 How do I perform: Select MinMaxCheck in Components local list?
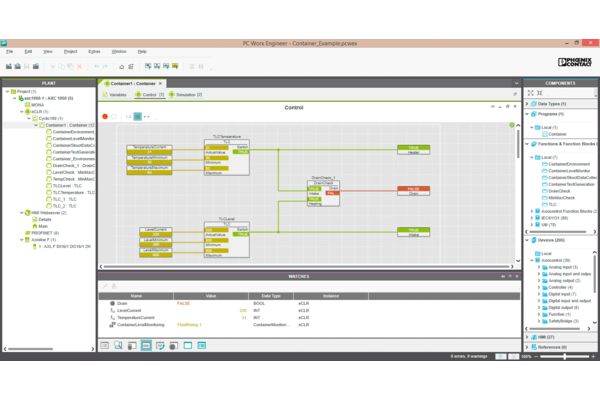click(x=558, y=198)
